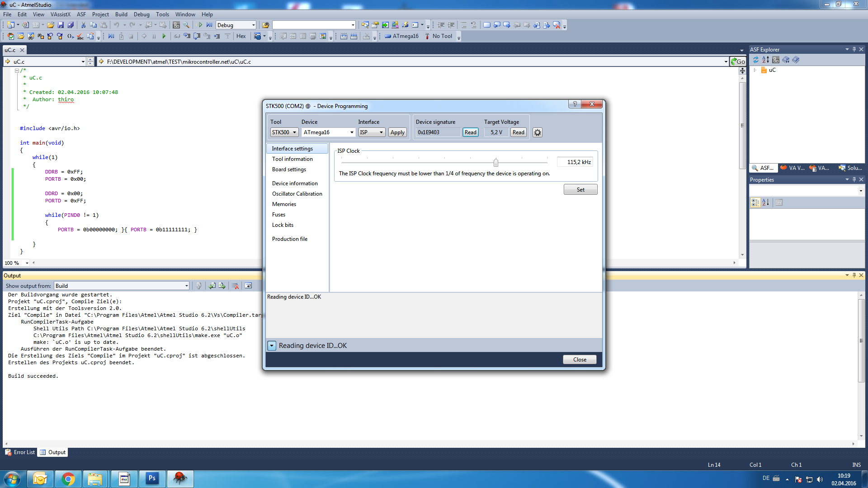Screen dimensions: 868x488
Task: Click the Copy icon in toolbar
Action: 93,25
